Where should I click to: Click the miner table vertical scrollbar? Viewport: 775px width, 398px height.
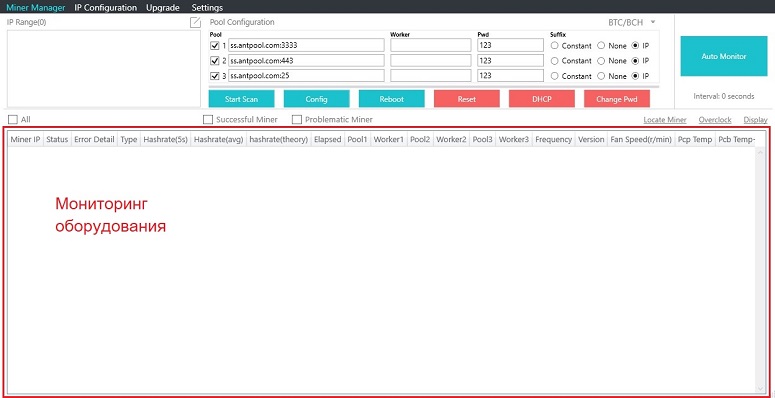coord(760,270)
